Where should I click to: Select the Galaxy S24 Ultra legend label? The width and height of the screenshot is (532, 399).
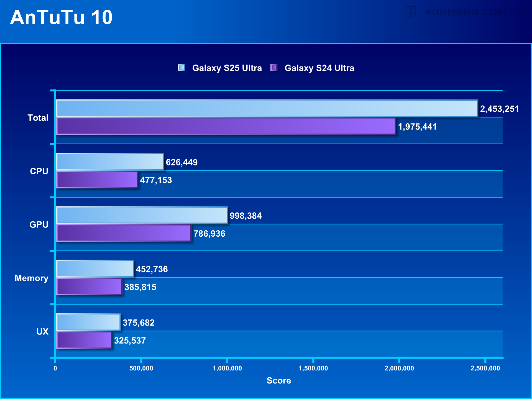point(319,68)
